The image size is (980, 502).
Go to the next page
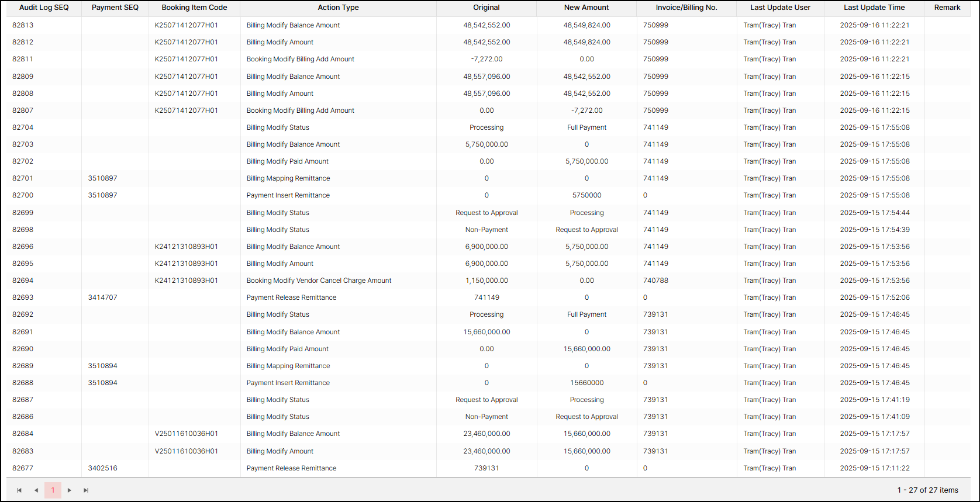click(70, 490)
